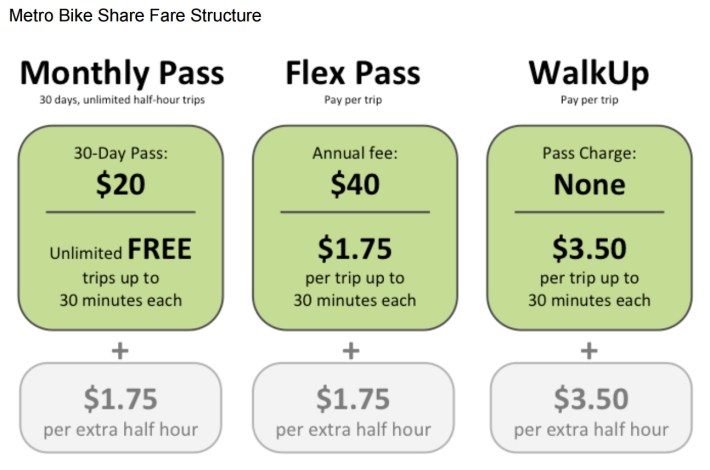Image resolution: width=710 pixels, height=470 pixels.
Task: Click the $3.50 per extra half hour box
Action: (591, 408)
